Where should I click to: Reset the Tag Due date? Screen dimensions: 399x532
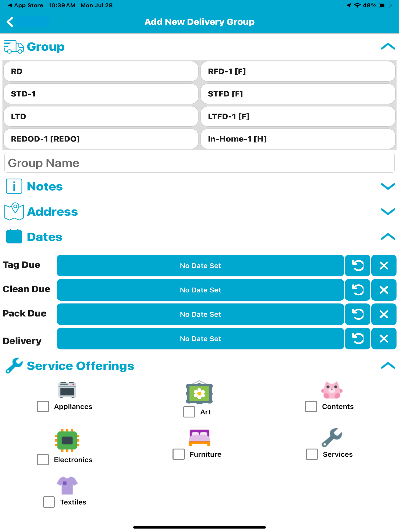[358, 266]
